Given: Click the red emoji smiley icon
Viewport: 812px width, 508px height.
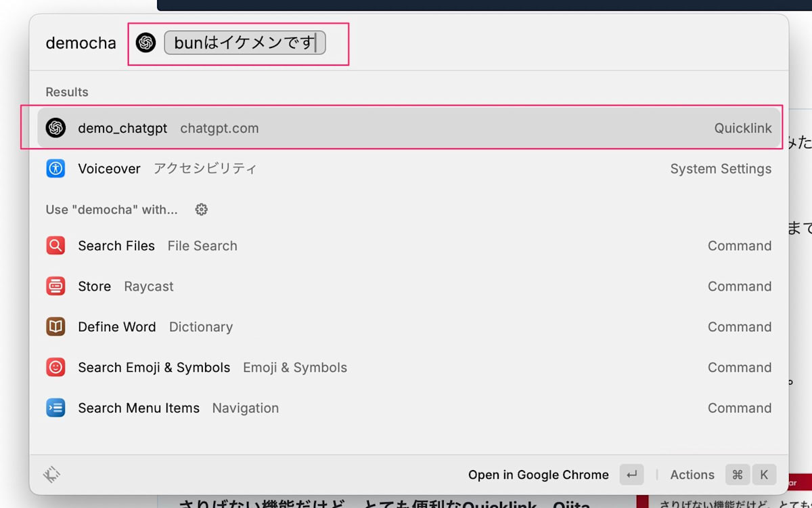Looking at the screenshot, I should (55, 368).
